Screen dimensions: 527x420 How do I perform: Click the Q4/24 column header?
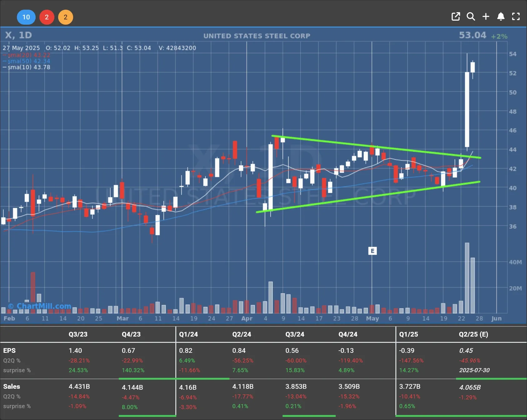coord(348,334)
